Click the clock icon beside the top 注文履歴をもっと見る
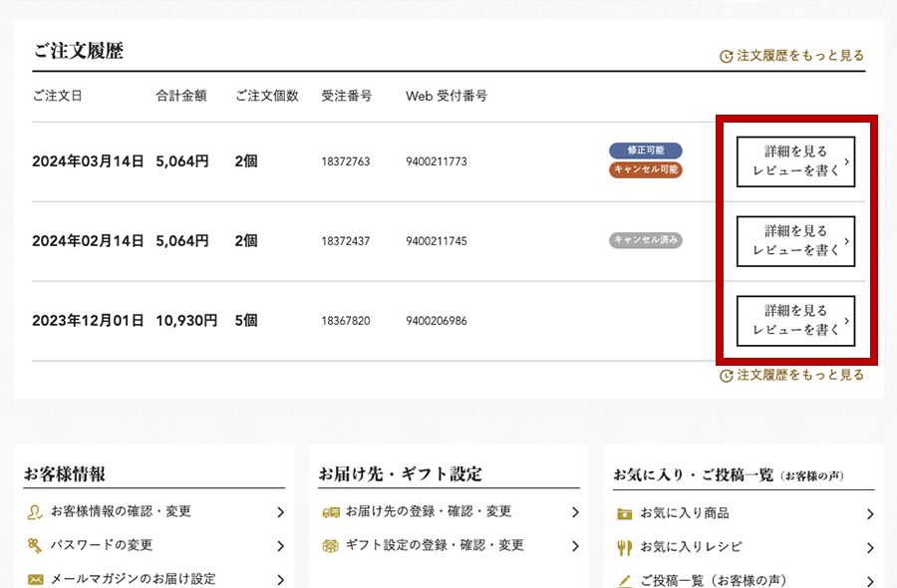897x588 pixels. [727, 56]
